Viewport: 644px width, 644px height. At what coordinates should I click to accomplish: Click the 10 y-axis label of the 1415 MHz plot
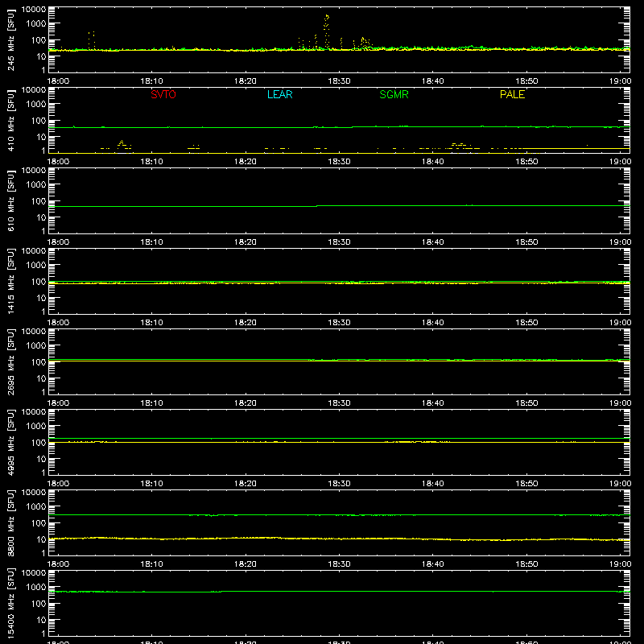click(41, 298)
